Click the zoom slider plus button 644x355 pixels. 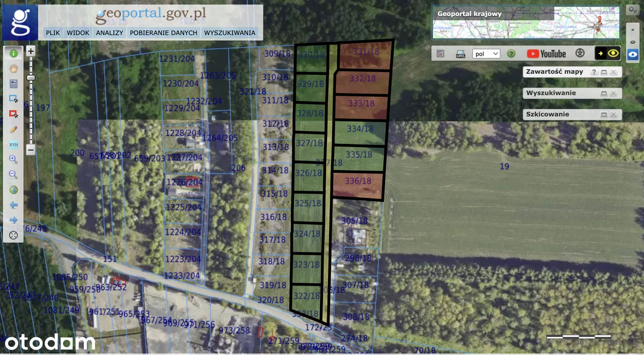tap(31, 51)
